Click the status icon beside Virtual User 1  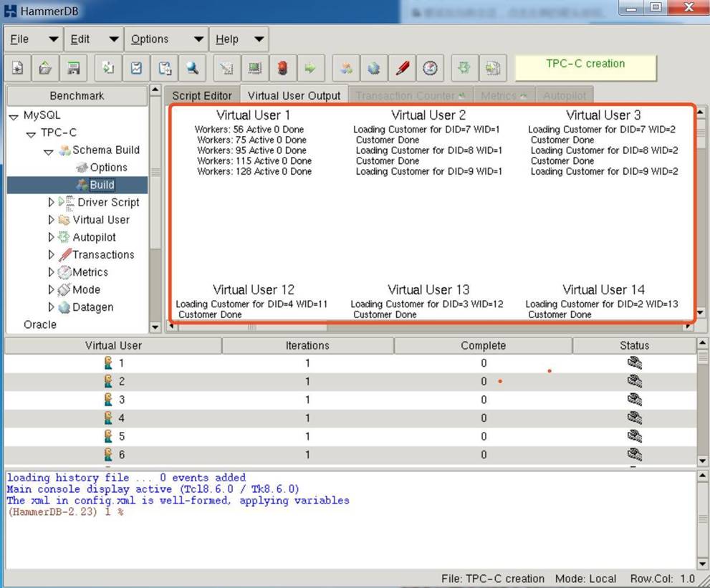pyautogui.click(x=633, y=363)
